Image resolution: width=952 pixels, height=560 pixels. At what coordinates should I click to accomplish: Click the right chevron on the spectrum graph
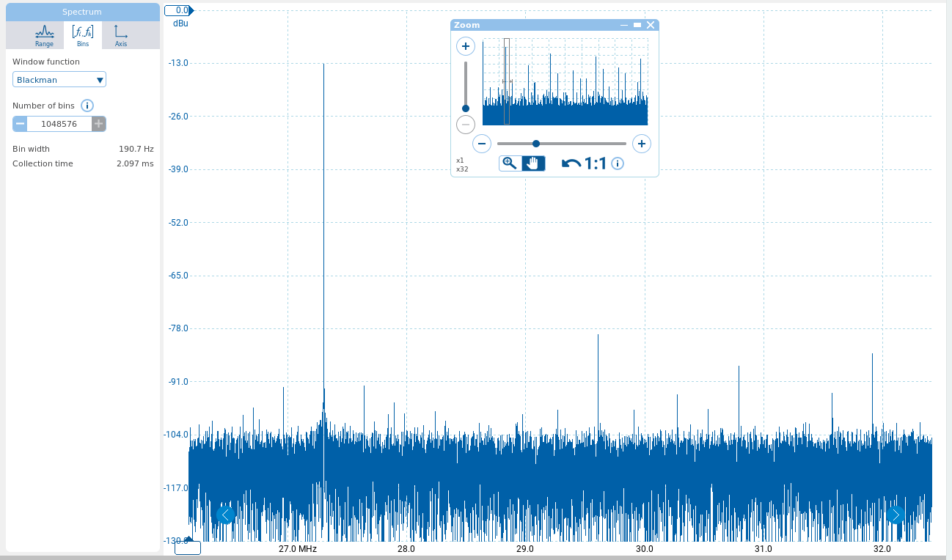(895, 515)
